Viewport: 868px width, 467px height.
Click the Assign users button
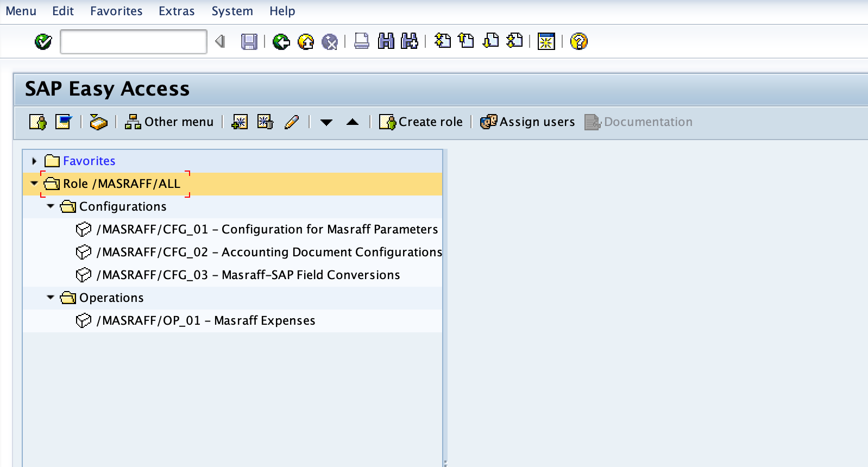[527, 122]
